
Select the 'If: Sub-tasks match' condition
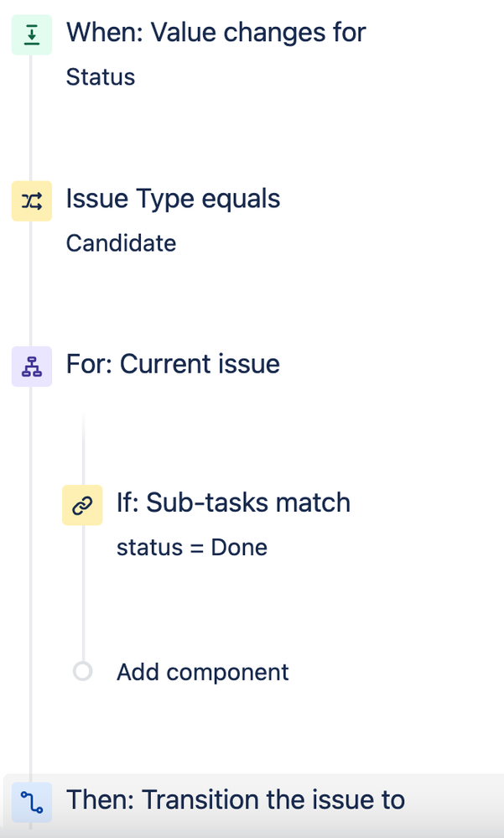pos(233,502)
